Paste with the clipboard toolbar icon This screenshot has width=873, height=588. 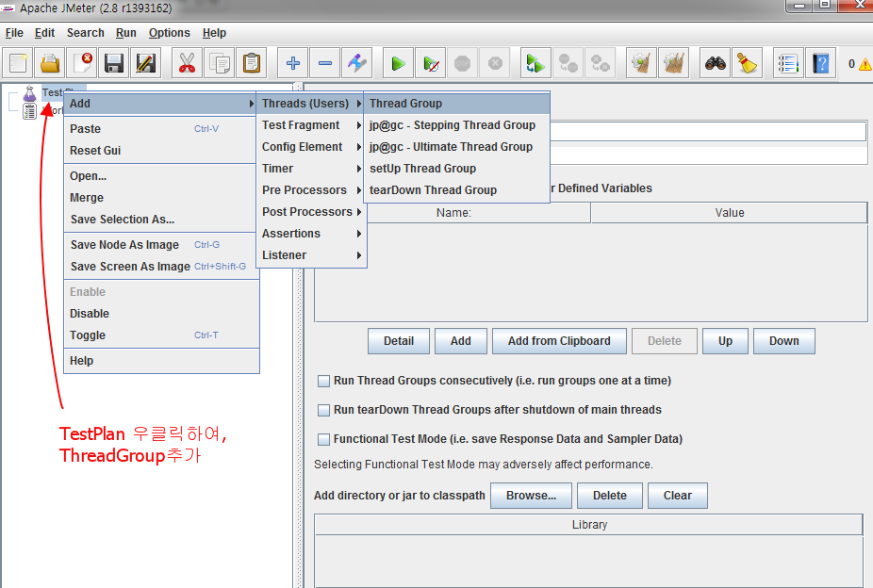pyautogui.click(x=251, y=63)
